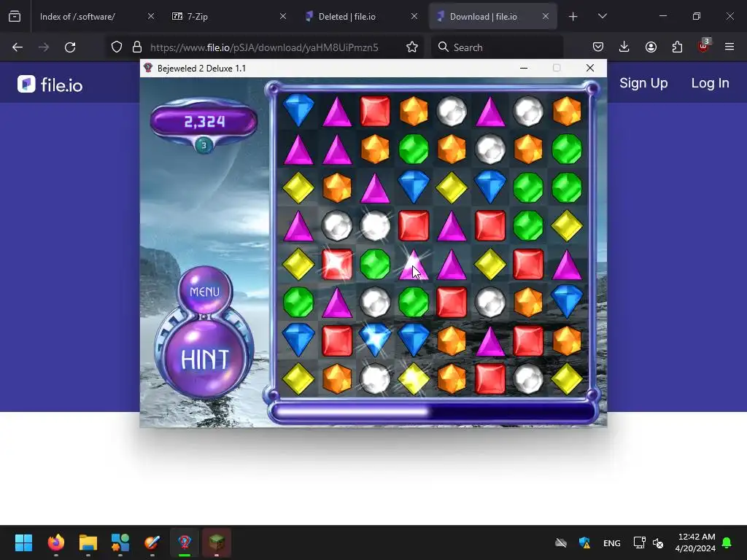This screenshot has width=747, height=560.
Task: Show site security lock information
Action: 137,47
